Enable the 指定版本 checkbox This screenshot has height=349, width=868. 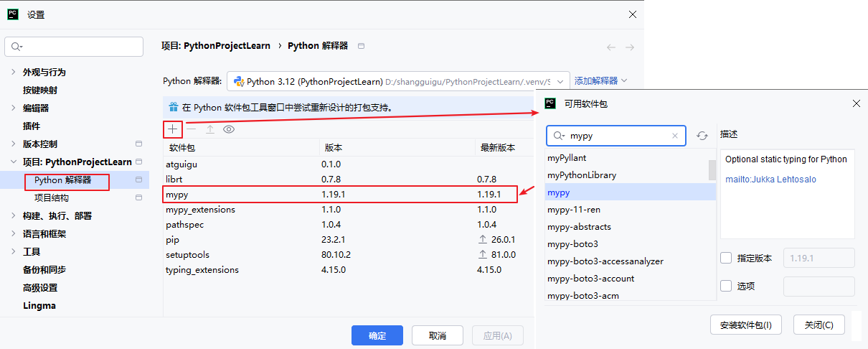(726, 258)
